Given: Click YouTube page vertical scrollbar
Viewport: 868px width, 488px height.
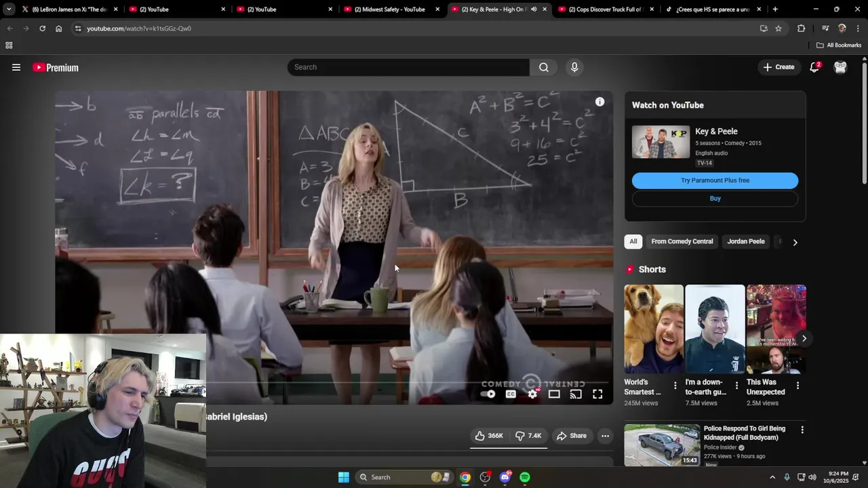Looking at the screenshot, I should coord(864,122).
